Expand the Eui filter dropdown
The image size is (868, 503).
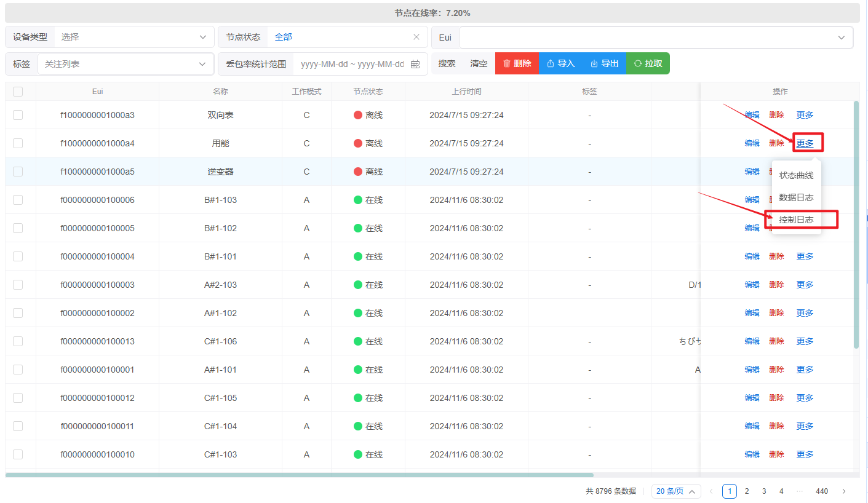pyautogui.click(x=656, y=37)
